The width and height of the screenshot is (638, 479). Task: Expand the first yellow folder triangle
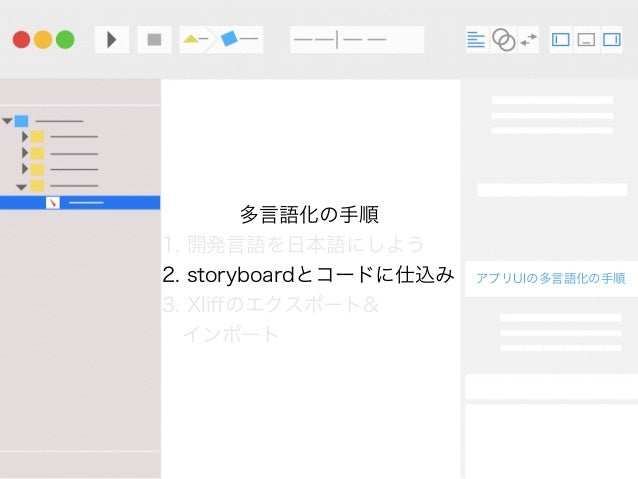(x=25, y=137)
